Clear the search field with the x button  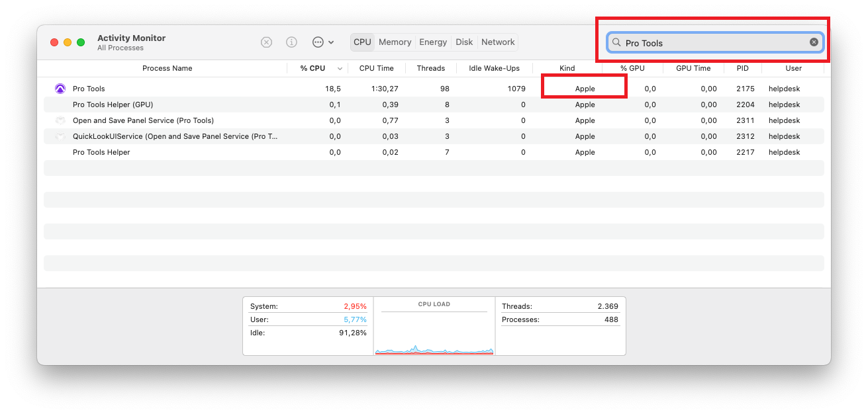[814, 42]
